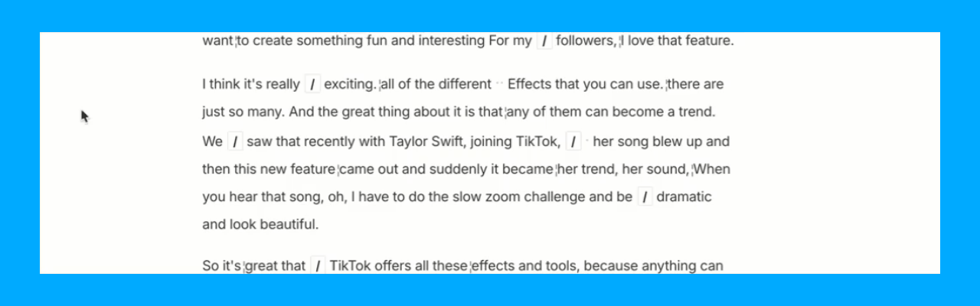Click the gap dots marker before "Effects"

tap(499, 83)
